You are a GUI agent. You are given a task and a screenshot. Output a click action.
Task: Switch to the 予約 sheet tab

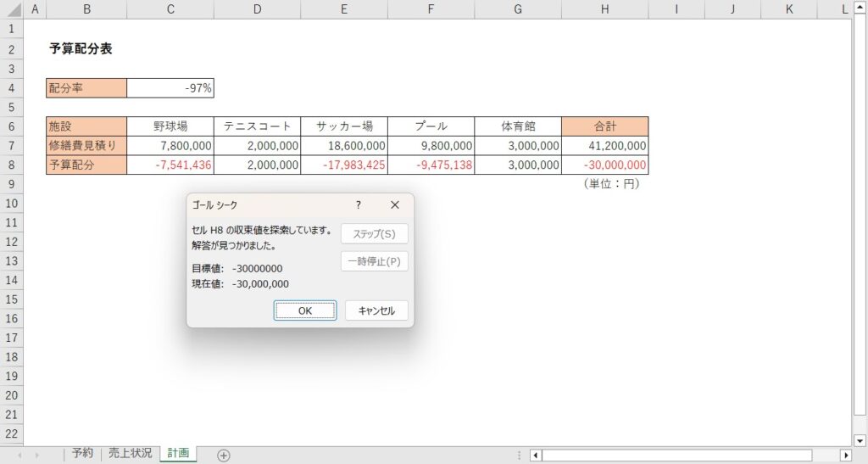[x=82, y=454]
